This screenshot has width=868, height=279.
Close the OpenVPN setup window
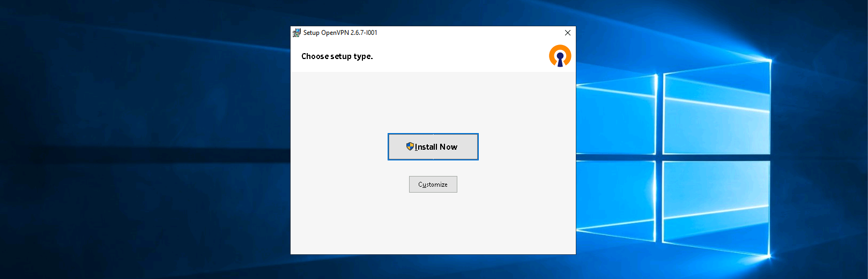coord(568,33)
